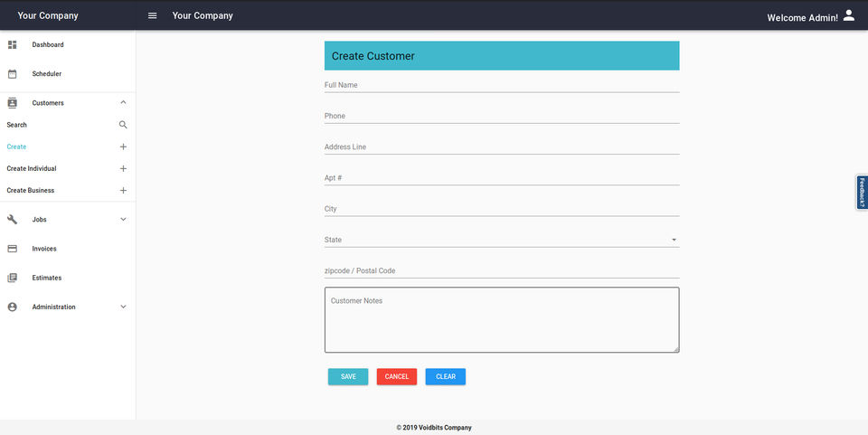The image size is (868, 435).
Task: Click the Invoices card icon
Action: point(12,249)
